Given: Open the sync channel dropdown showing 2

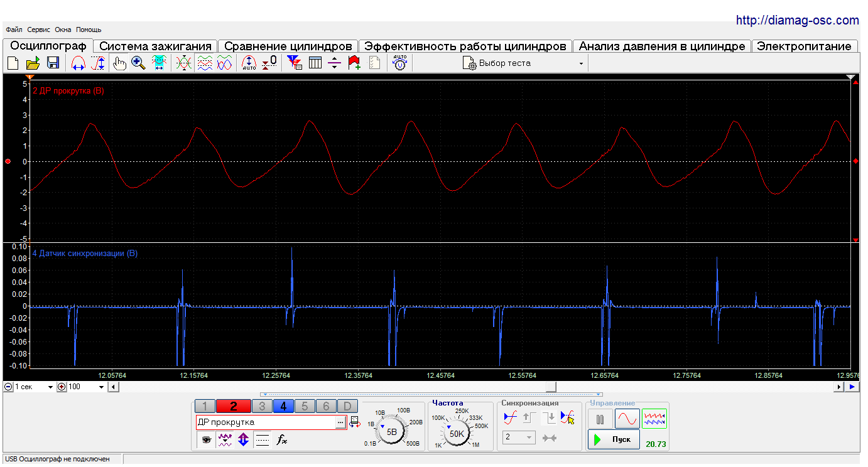Looking at the screenshot, I should click(519, 437).
